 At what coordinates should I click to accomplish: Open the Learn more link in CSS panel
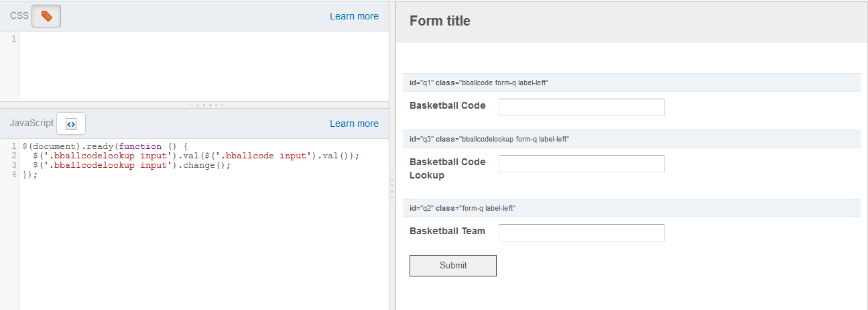click(x=354, y=16)
